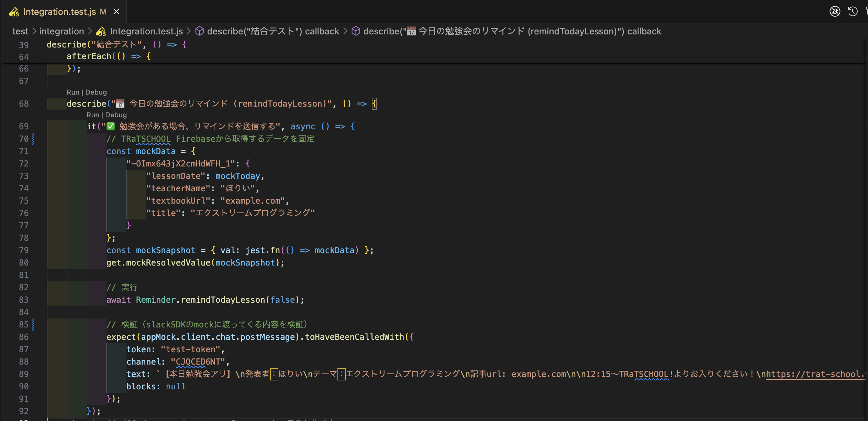
Task: Open describe("結合テスト") callback breadcrumb
Action: click(273, 31)
